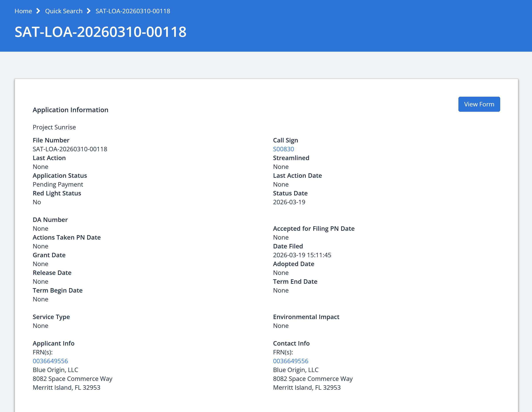Click the Red Light Status label
The width and height of the screenshot is (532, 412).
57,193
